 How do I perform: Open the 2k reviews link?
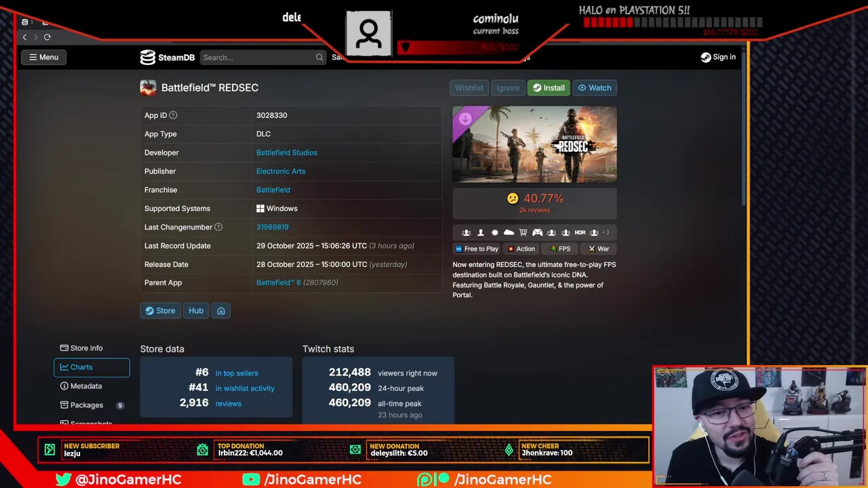(534, 210)
